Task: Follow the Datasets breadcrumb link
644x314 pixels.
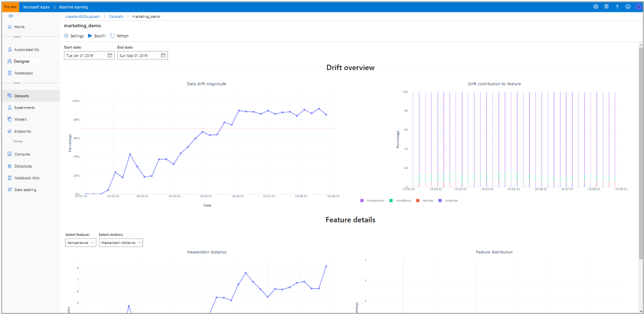Action: [x=116, y=17]
